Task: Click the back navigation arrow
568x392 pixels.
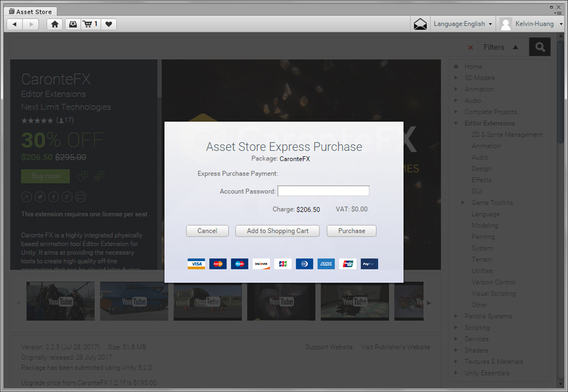Action: click(x=14, y=24)
